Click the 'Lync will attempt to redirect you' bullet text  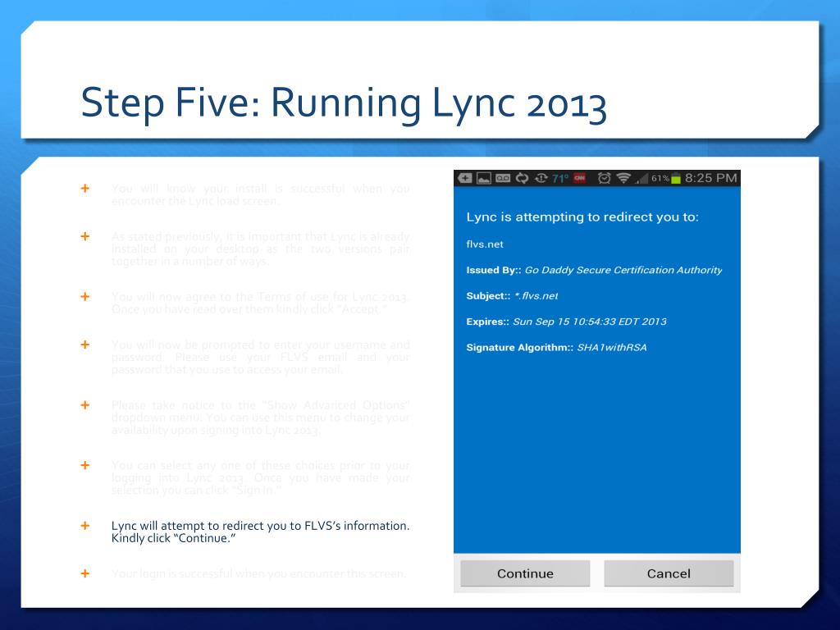coord(260,532)
